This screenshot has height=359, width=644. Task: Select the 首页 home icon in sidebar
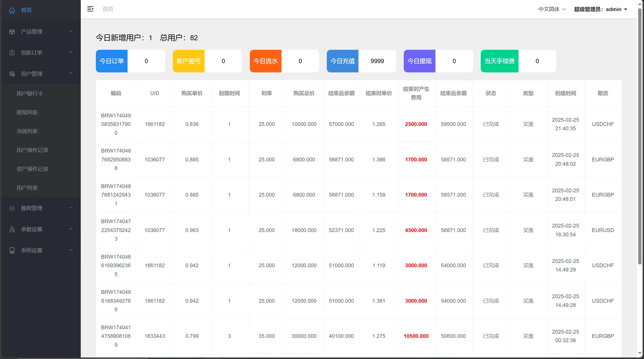click(x=12, y=10)
